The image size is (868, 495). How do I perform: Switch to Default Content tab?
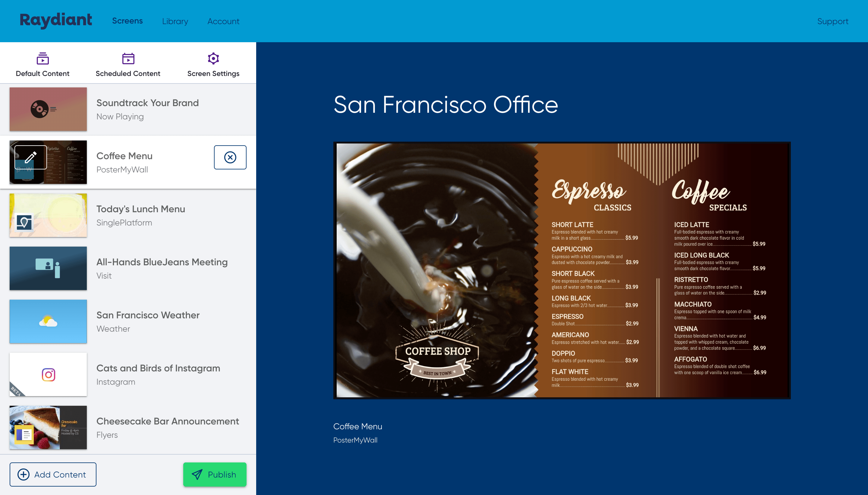(x=42, y=65)
